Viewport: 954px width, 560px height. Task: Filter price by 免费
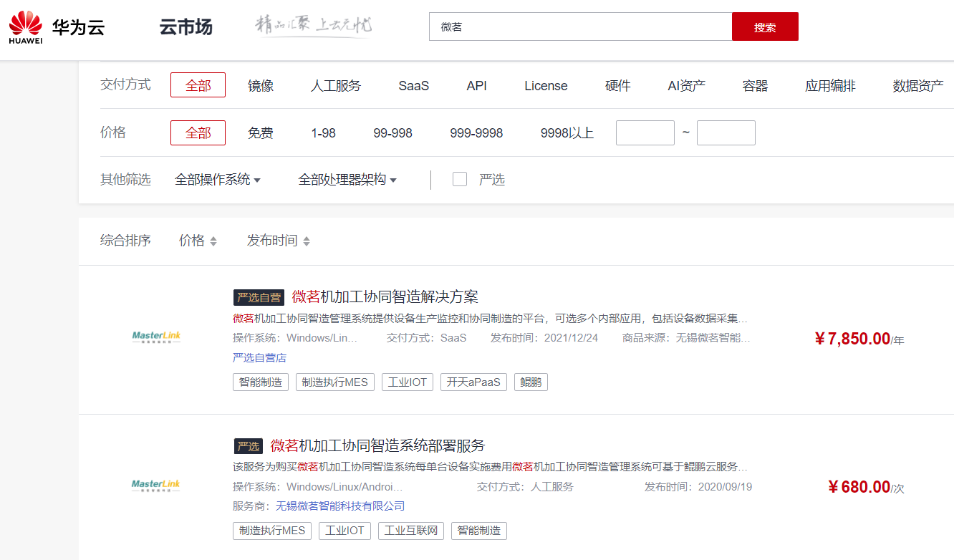point(261,133)
